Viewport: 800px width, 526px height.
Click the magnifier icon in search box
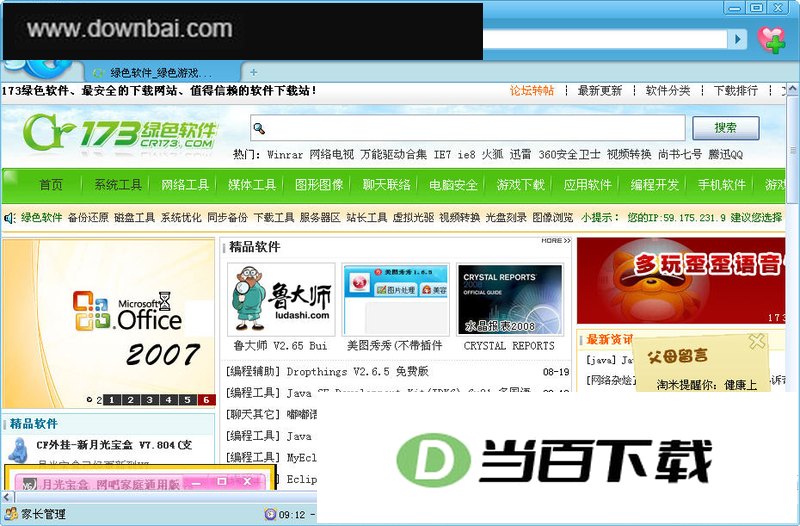(x=259, y=128)
